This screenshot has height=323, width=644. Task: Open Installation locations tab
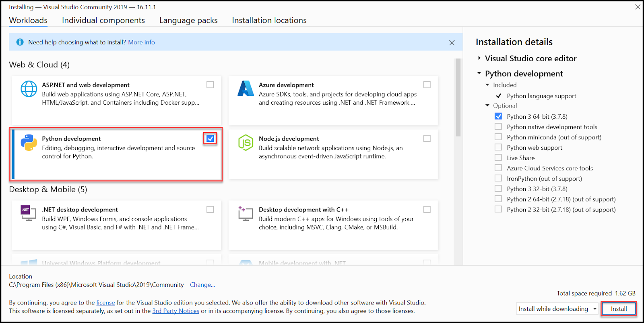(x=269, y=20)
